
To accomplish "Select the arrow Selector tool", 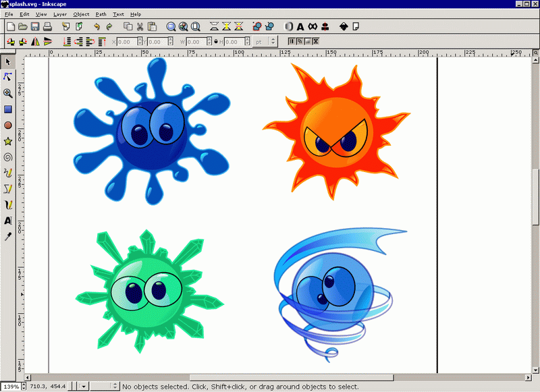I will (8, 62).
